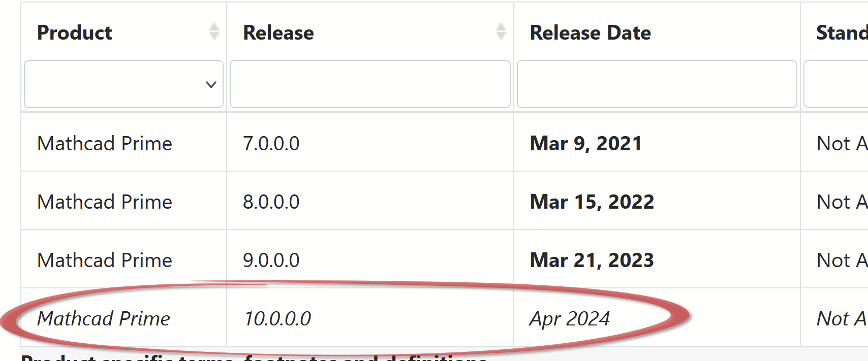Click Mathcad Prime in the 8.0.0.0 row
This screenshot has height=361, width=868.
(105, 202)
